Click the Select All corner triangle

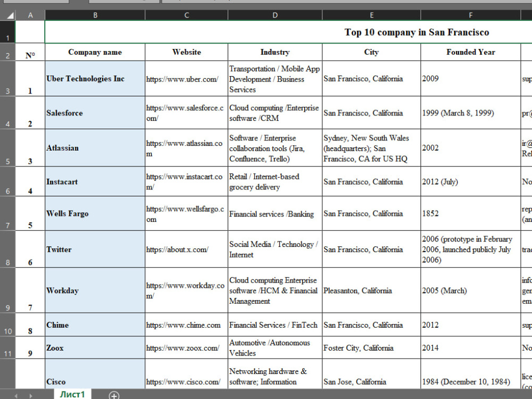(x=10, y=15)
